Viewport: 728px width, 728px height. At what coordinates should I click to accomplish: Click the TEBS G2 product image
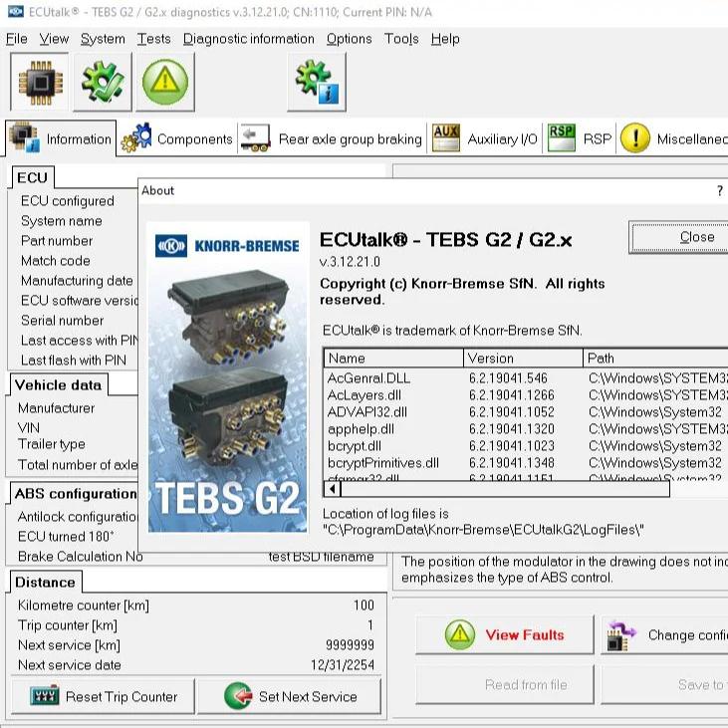(x=228, y=377)
